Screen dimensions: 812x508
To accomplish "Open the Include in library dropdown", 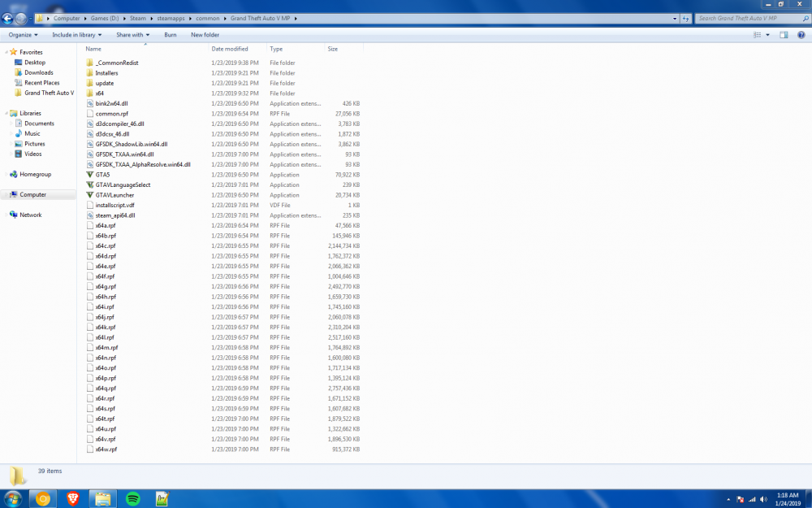I will pos(76,35).
